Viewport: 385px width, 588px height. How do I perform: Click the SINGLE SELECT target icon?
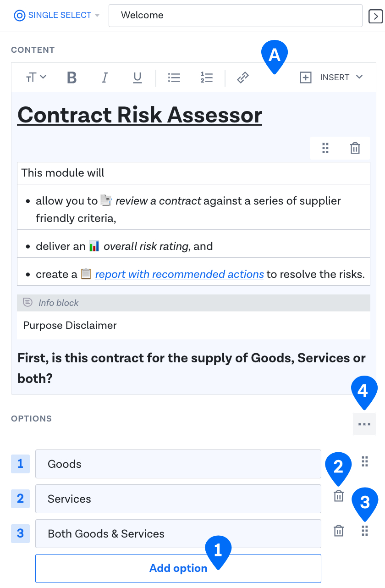point(19,15)
